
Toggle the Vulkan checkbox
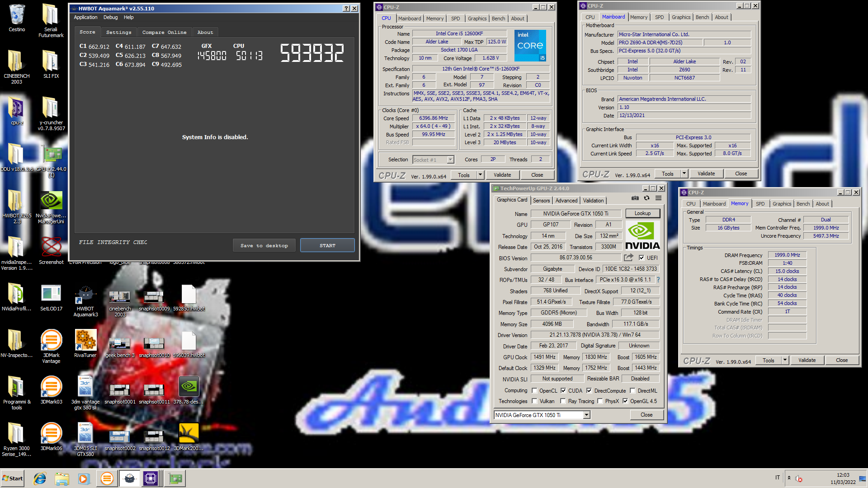tap(534, 401)
